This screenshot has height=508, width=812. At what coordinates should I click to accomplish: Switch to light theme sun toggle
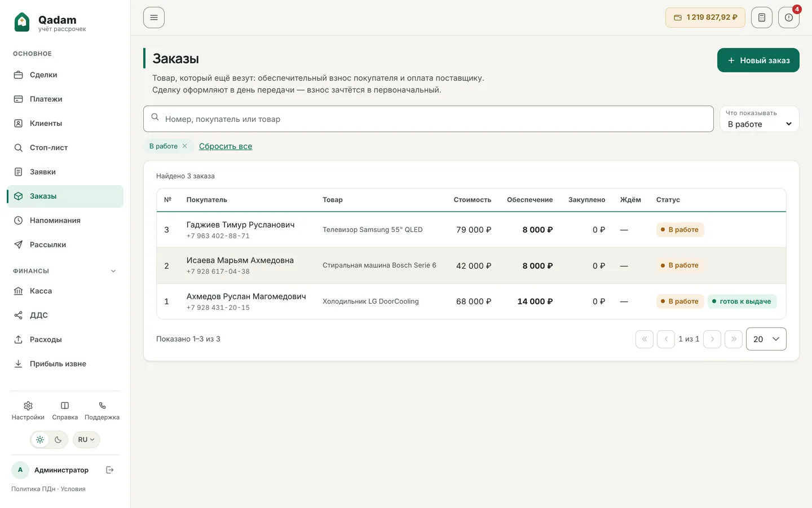click(x=40, y=440)
